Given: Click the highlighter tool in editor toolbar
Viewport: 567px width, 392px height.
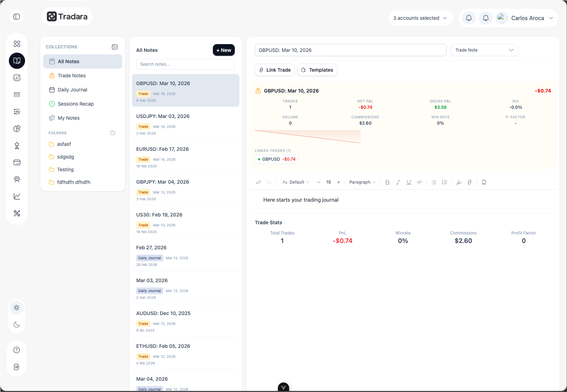Looking at the screenshot, I should coord(459,182).
